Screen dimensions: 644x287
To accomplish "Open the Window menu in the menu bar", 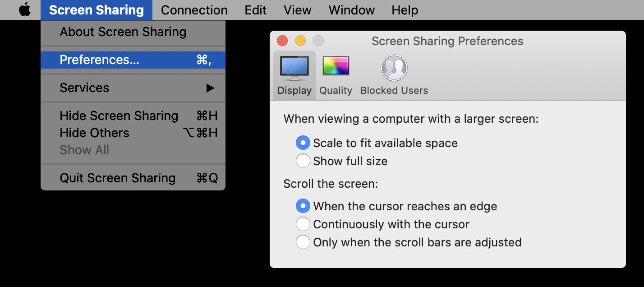I will tap(352, 10).
